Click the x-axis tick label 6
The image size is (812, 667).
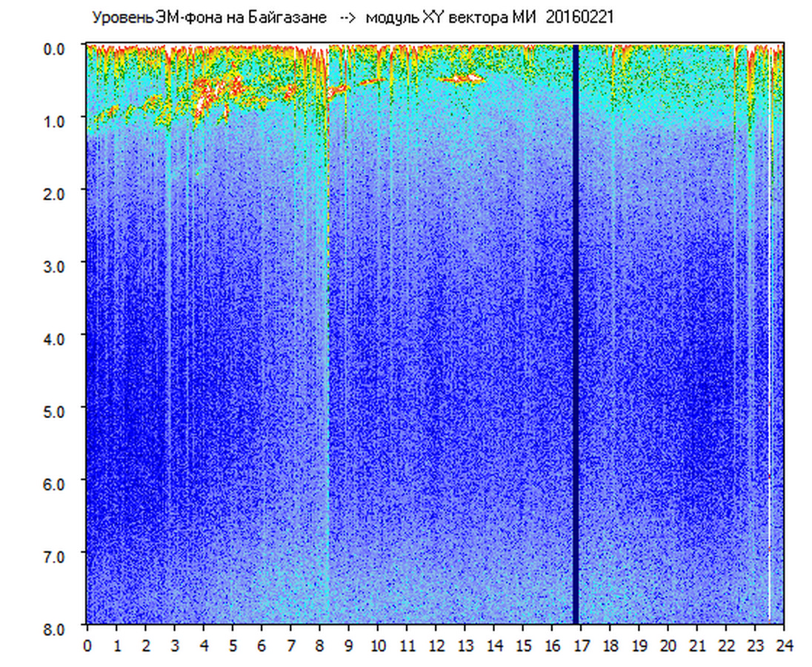coord(262,646)
